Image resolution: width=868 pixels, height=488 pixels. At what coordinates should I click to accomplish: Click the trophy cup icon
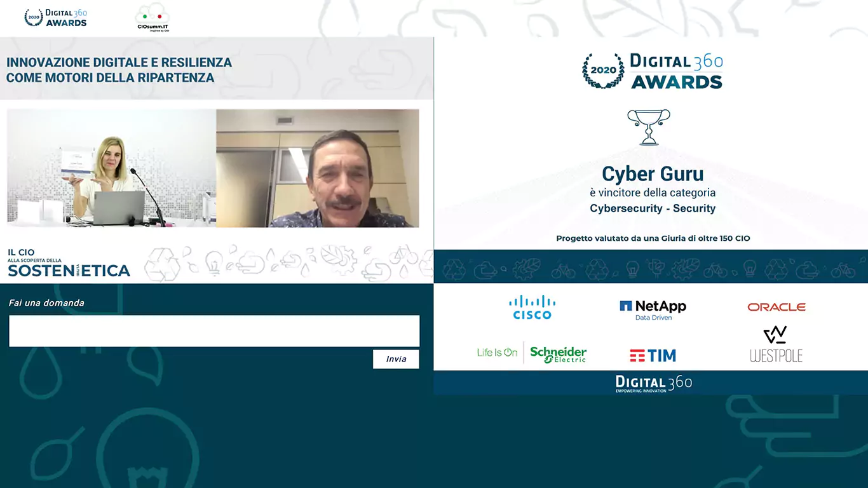(x=649, y=127)
